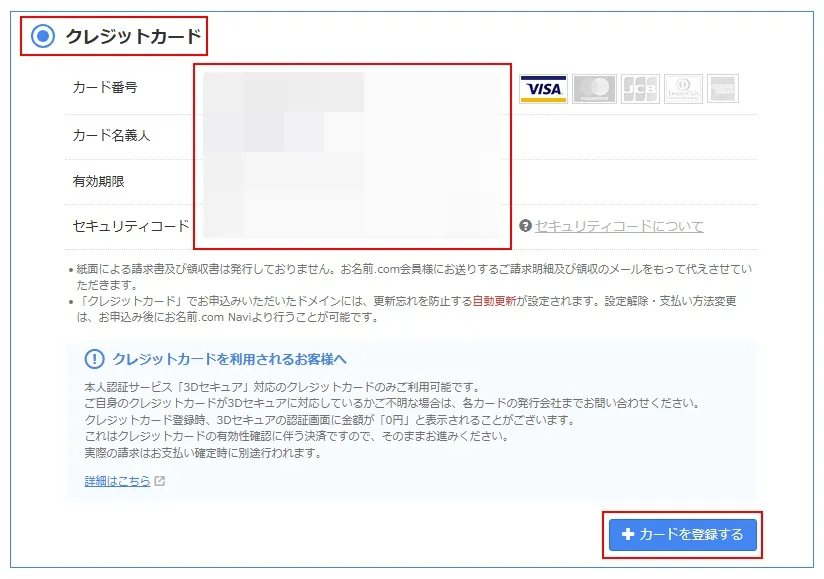Image resolution: width=824 pixels, height=579 pixels.
Task: Click the VISA card logo
Action: [543, 89]
